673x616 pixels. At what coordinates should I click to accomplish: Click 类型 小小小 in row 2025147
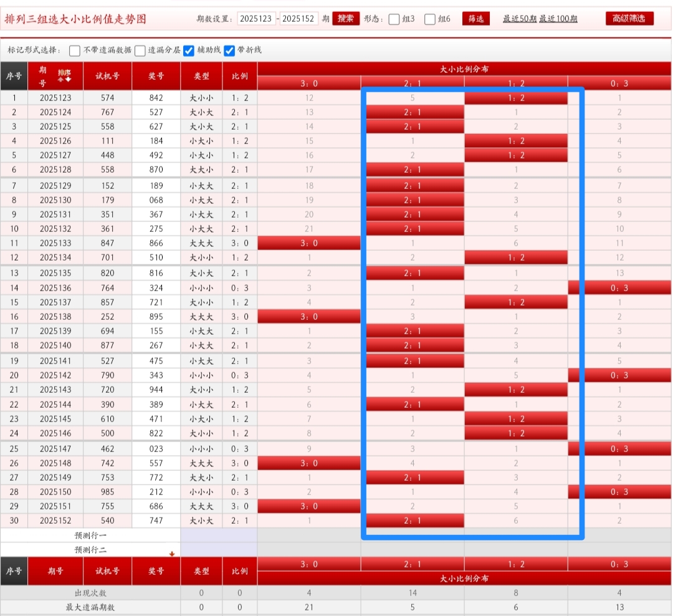(x=201, y=449)
